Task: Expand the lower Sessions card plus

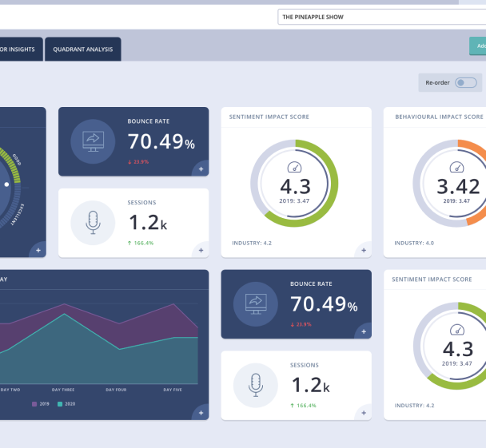Action: click(364, 413)
